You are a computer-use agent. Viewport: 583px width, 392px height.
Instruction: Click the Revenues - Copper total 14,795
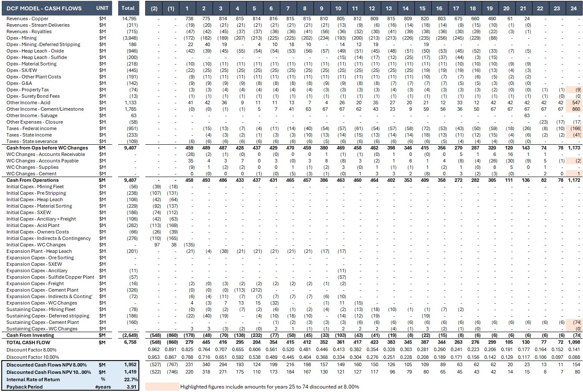point(129,19)
